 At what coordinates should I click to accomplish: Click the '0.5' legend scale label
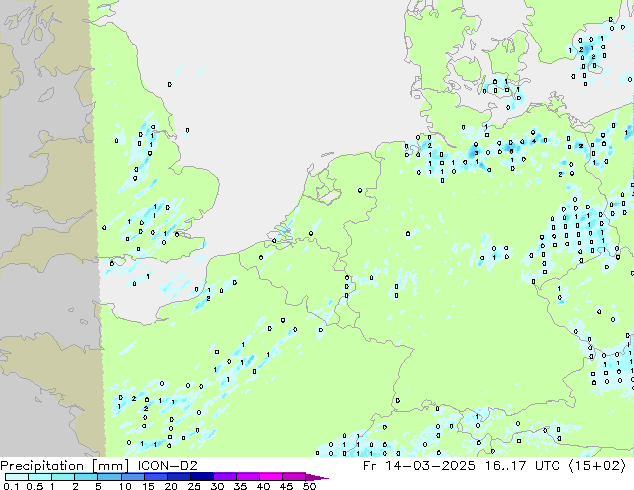(x=35, y=486)
